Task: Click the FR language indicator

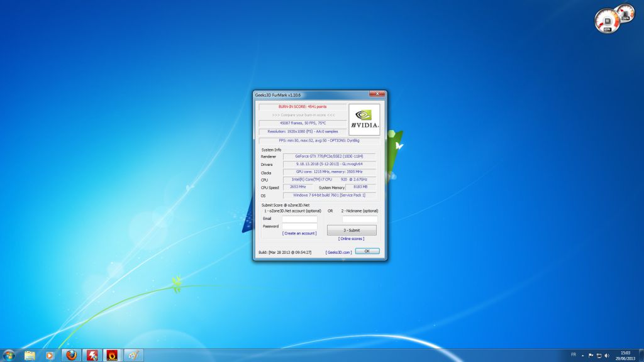Action: (x=574, y=354)
